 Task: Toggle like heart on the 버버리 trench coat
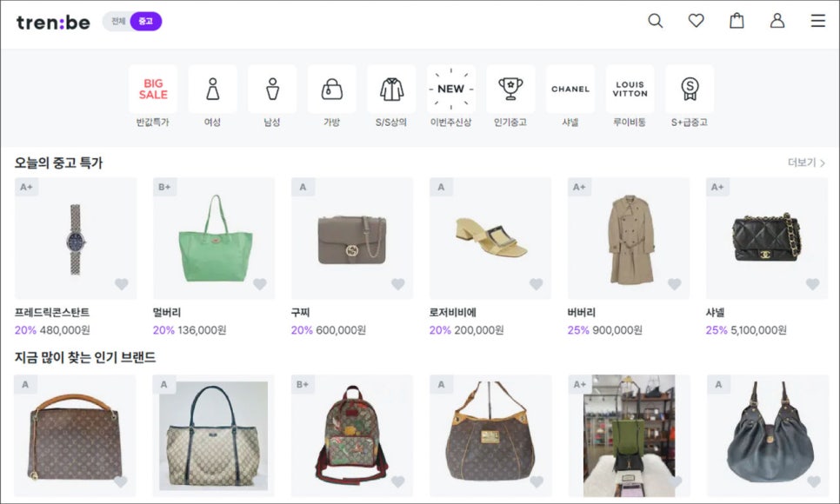tap(674, 284)
